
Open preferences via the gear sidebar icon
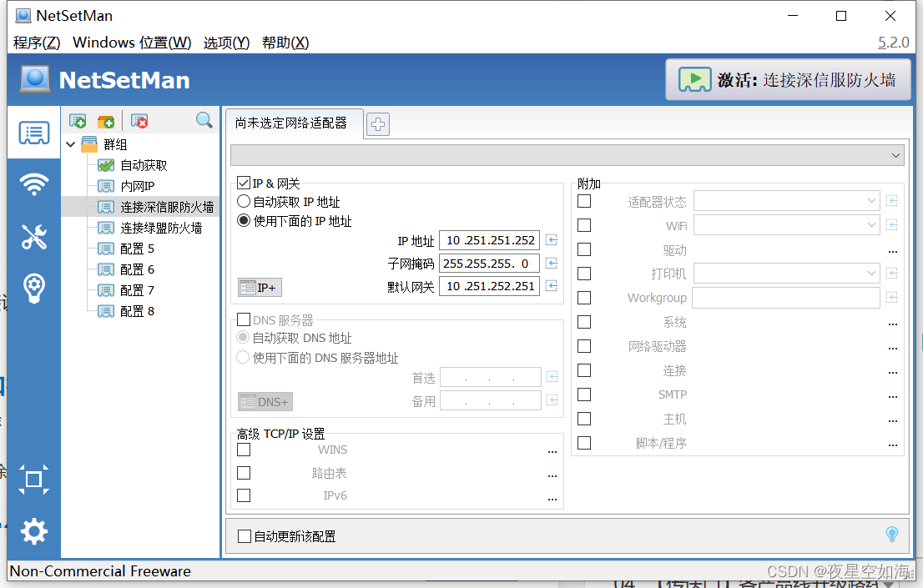[x=34, y=531]
